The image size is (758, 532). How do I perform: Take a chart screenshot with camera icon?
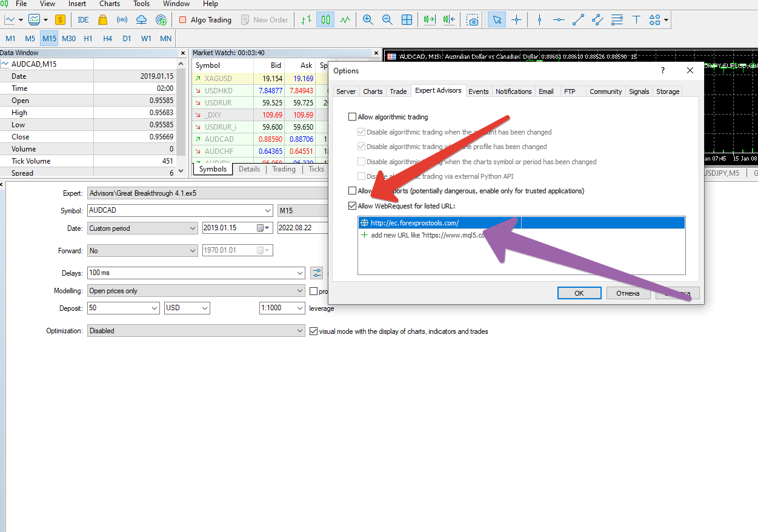[473, 19]
